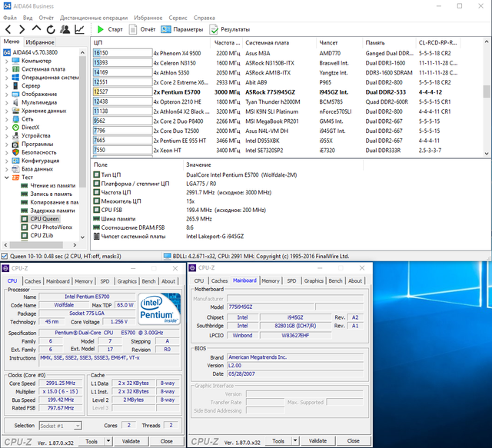Click Close in left CPU-Z window
This screenshot has height=448, width=492.
tap(167, 441)
